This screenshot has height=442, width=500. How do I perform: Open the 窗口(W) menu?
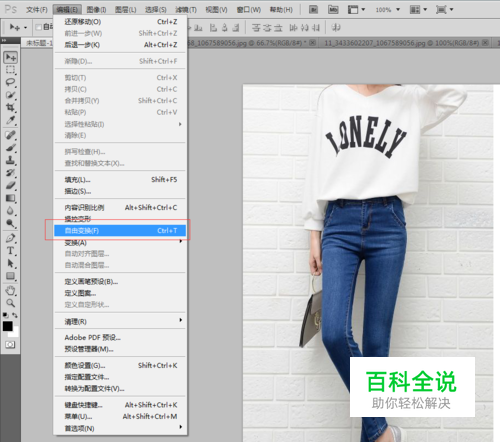(x=249, y=10)
